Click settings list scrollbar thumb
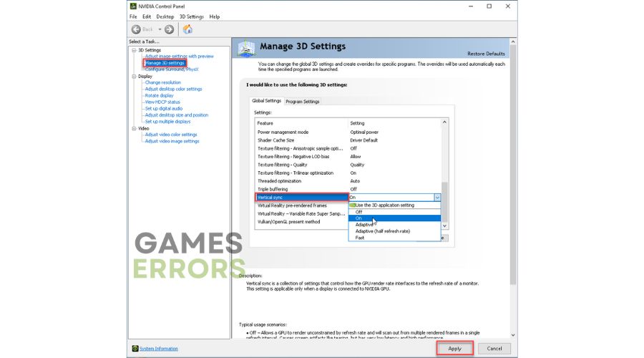Viewport: 644px width, 358px height. (x=444, y=202)
